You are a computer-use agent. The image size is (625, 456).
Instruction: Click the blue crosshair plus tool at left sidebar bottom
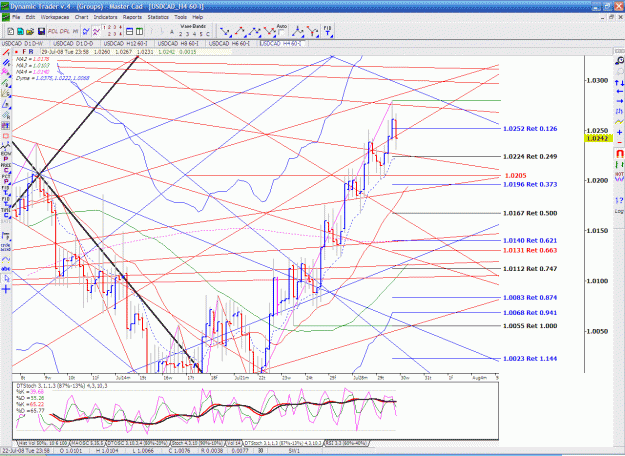6,289
